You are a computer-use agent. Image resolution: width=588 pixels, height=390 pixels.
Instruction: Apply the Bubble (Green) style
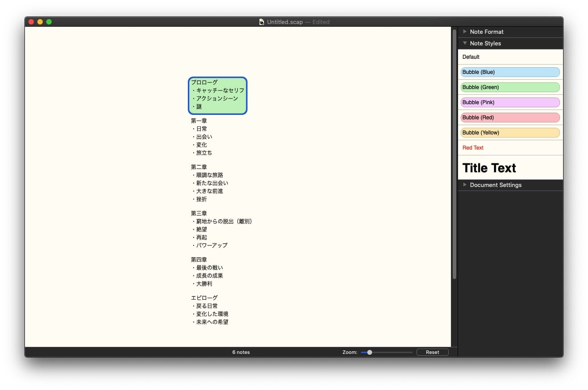click(510, 87)
